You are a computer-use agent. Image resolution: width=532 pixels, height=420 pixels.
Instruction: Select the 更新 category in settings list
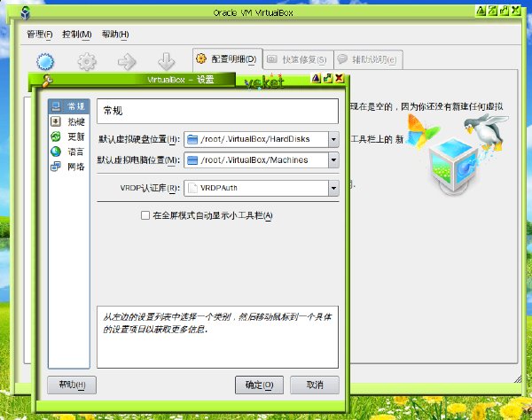click(x=69, y=136)
